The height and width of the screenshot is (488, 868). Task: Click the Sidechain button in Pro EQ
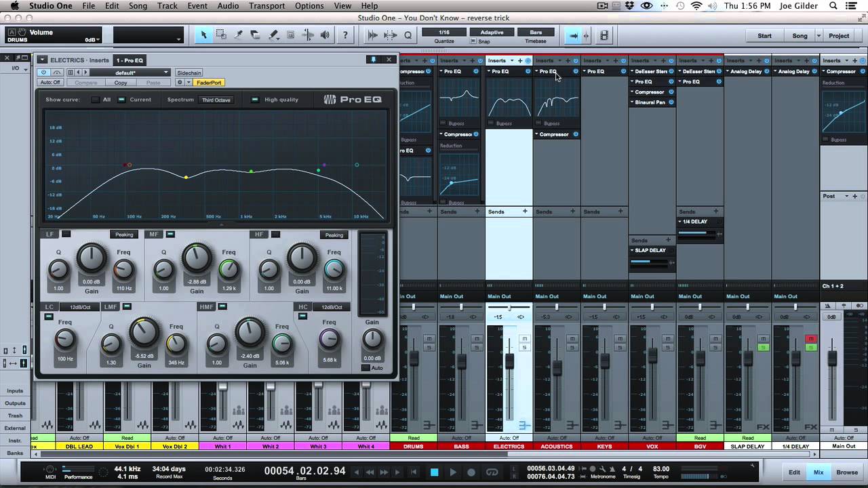[x=189, y=73]
